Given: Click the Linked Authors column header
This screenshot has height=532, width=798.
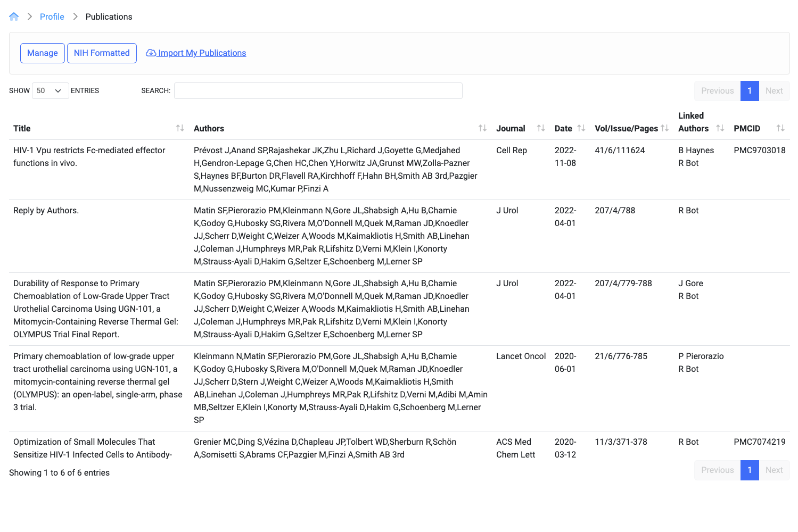Looking at the screenshot, I should point(701,122).
